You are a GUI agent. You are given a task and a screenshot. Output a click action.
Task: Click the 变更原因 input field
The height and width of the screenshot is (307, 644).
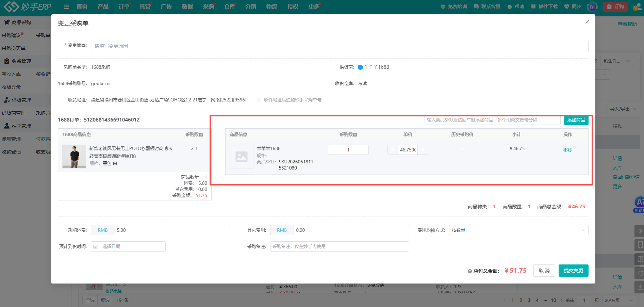pyautogui.click(x=340, y=46)
